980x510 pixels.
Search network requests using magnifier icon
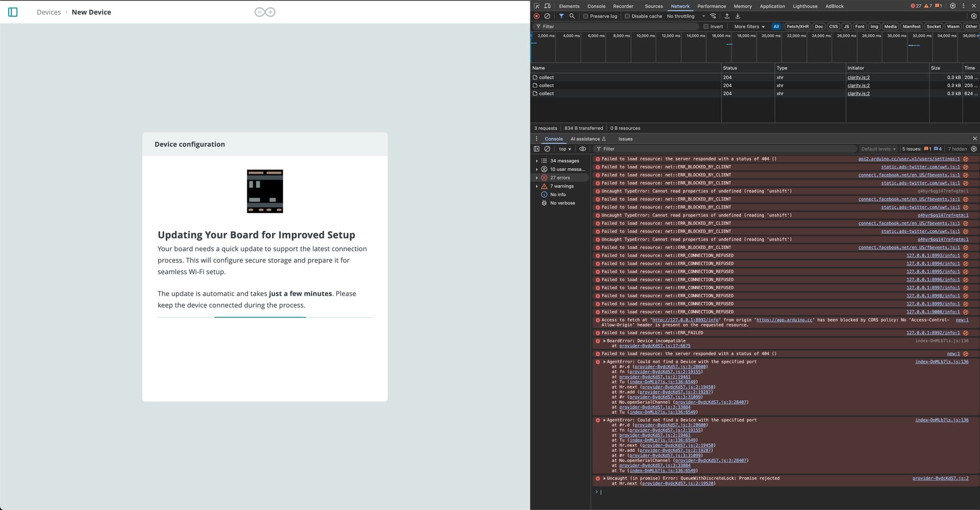click(572, 16)
